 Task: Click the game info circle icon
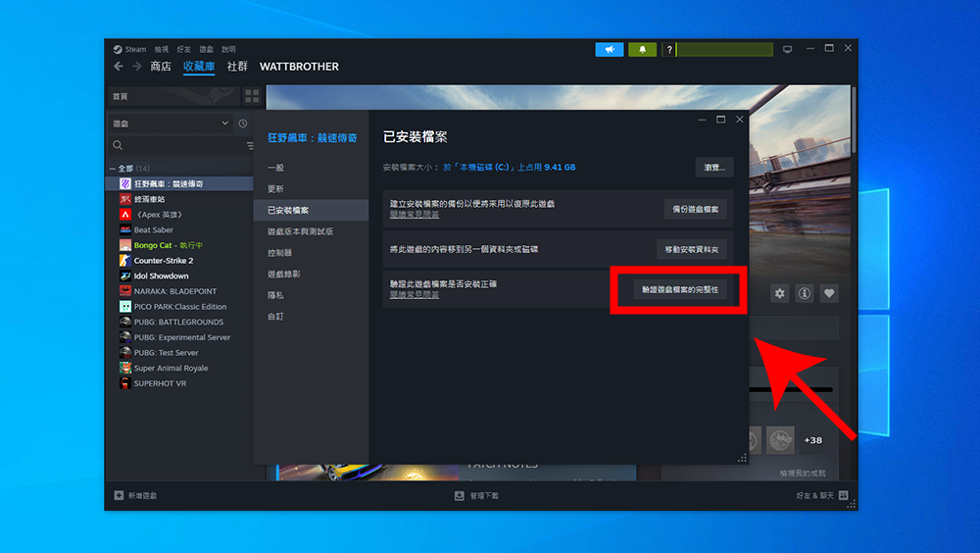coord(805,293)
